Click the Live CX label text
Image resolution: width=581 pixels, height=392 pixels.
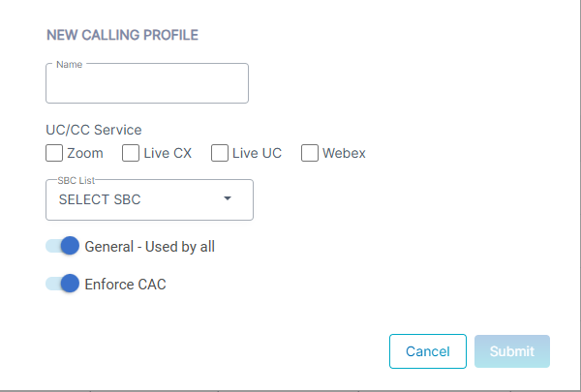(x=168, y=153)
